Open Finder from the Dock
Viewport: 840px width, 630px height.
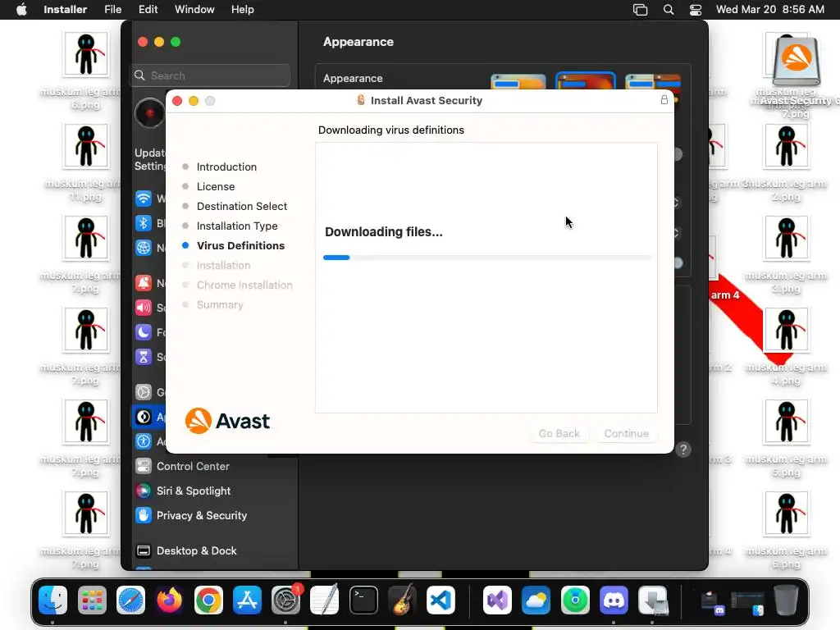[x=53, y=600]
